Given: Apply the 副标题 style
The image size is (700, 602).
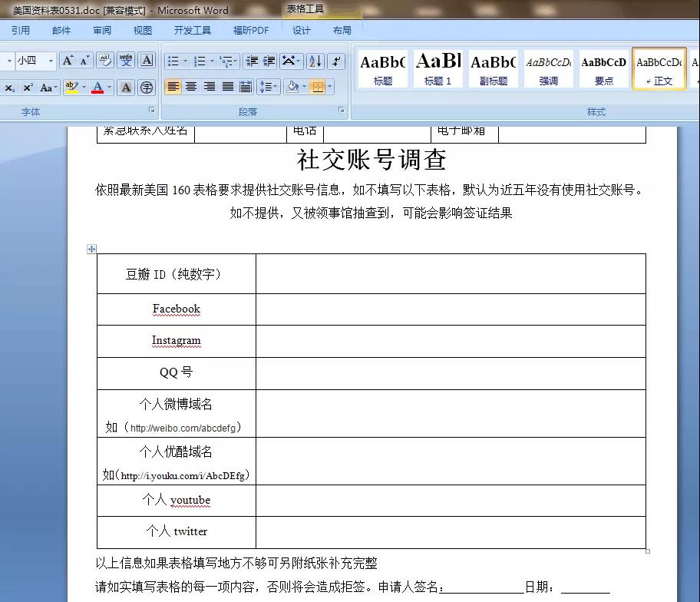Looking at the screenshot, I should click(x=494, y=69).
